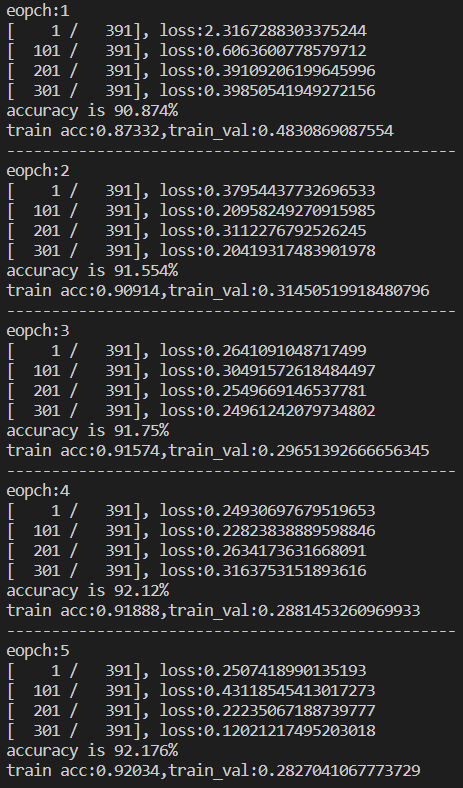Image resolution: width=463 pixels, height=788 pixels.
Task: Click loss value 0.37954437732696533
Action: (x=290, y=190)
